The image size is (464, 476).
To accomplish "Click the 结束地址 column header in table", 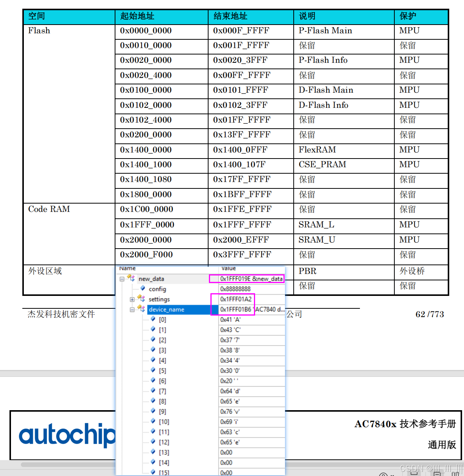I will click(x=251, y=17).
